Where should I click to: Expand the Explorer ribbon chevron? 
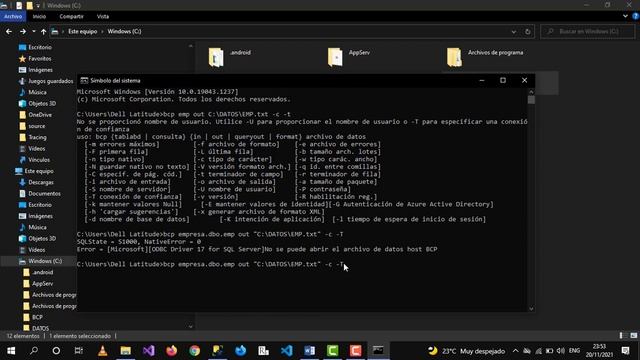click(x=625, y=16)
